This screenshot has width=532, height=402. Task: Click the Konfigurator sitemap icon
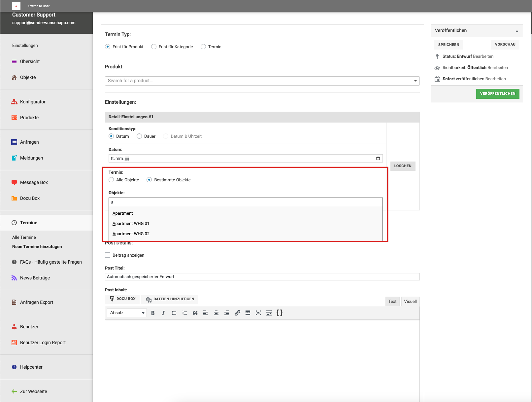coord(14,102)
